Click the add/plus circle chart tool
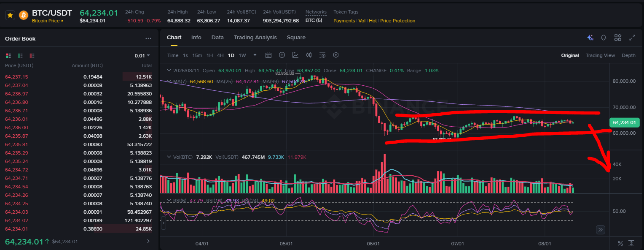The width and height of the screenshot is (644, 250). (282, 55)
